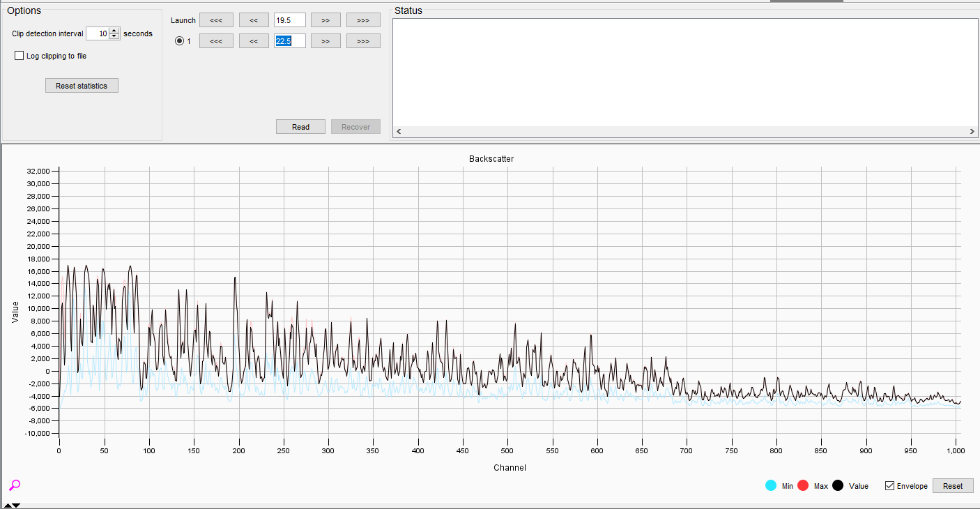Increase clip detection interval with up arrow
The height and width of the screenshot is (509, 980).
click(114, 31)
